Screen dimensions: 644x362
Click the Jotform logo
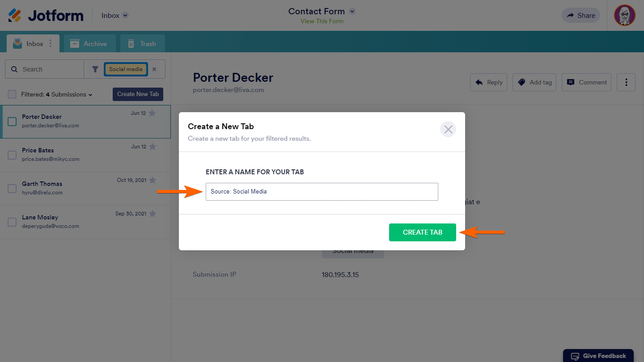(46, 16)
